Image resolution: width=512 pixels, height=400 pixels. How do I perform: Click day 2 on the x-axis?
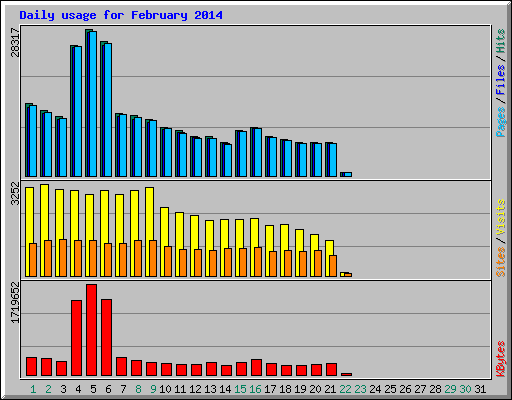pos(48,389)
